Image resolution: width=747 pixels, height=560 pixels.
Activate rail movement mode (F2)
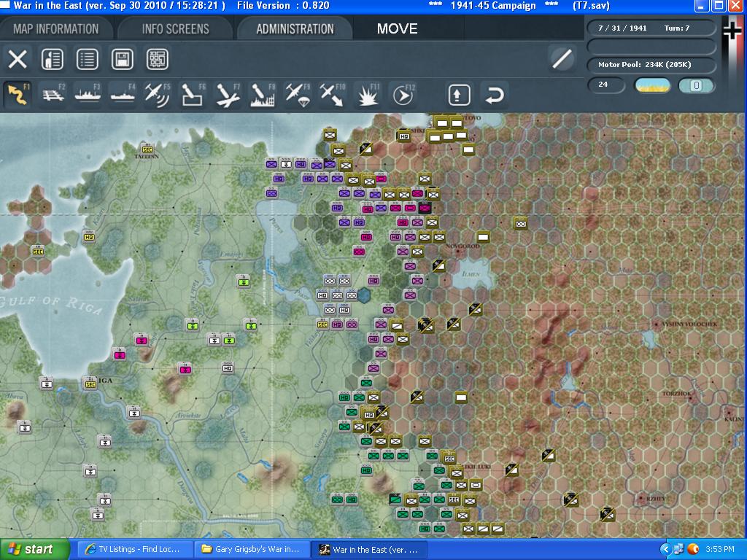(x=53, y=94)
